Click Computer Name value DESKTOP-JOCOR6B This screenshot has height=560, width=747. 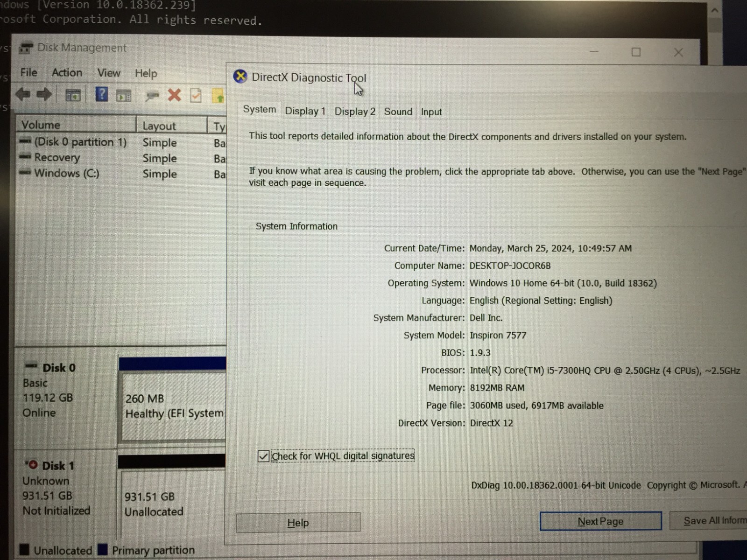510,266
